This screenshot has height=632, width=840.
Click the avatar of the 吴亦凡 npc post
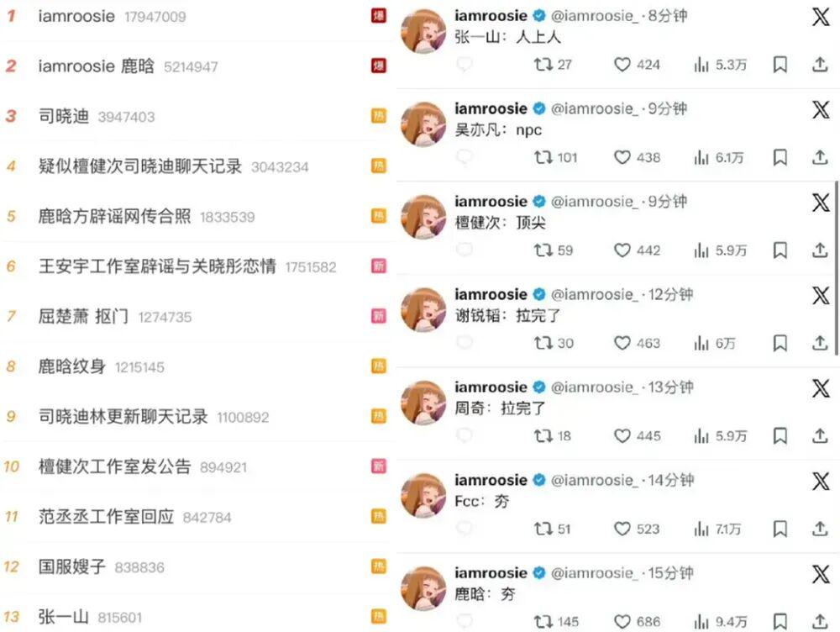(x=423, y=125)
